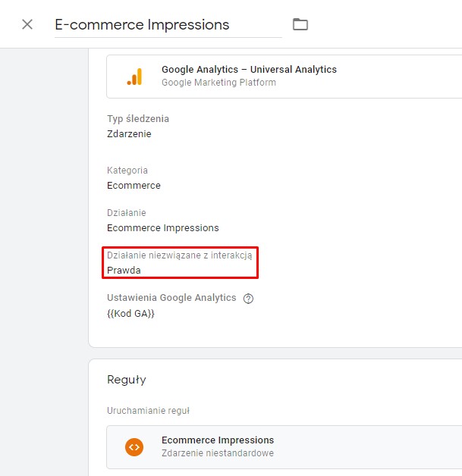Click the Zdarzenie niestandardowe trigger type text
The width and height of the screenshot is (462, 476).
tap(218, 453)
